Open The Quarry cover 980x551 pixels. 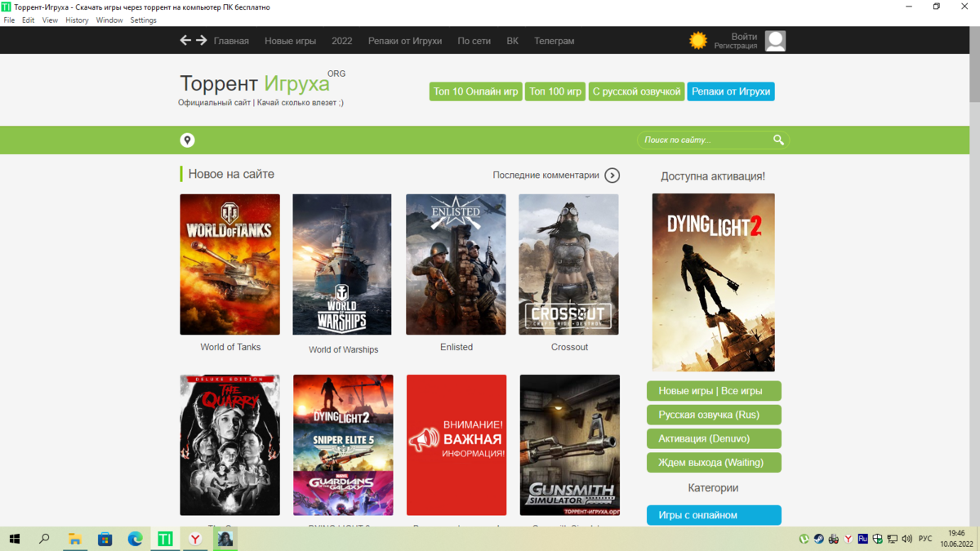coord(229,445)
